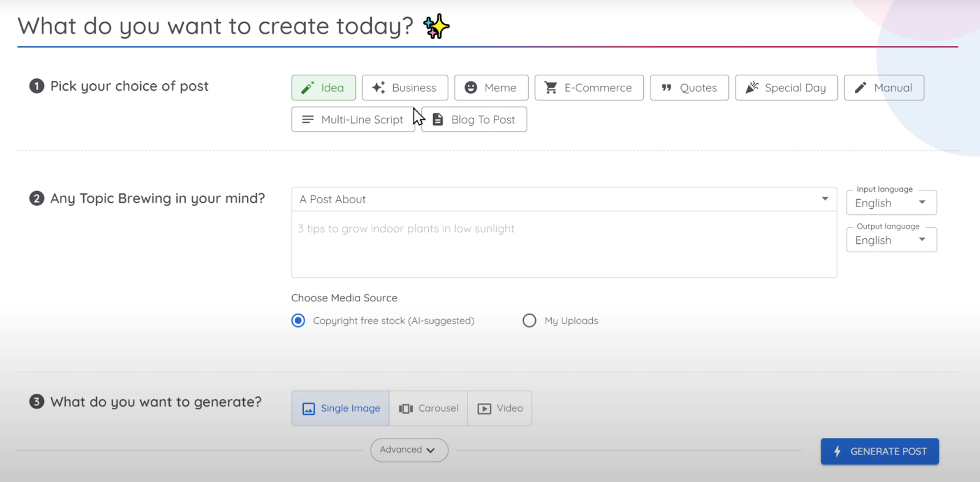Choose the Manual post type
980x482 pixels.
coord(884,88)
